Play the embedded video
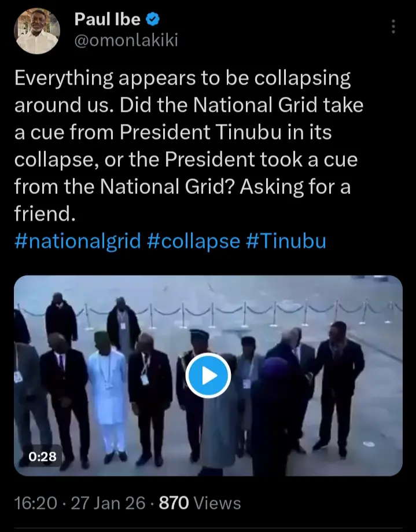 pos(208,376)
